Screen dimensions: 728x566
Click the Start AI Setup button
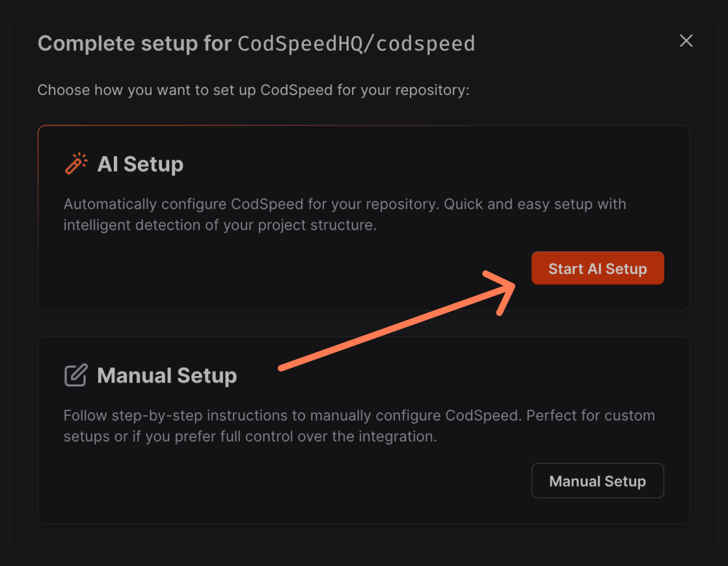[597, 268]
